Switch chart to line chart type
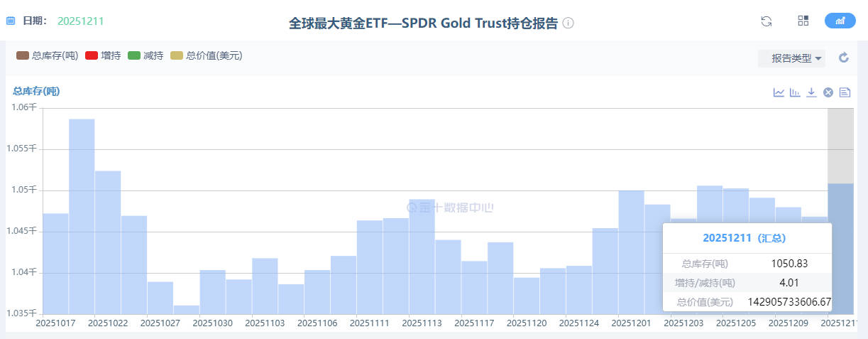The image size is (868, 339). coord(779,92)
